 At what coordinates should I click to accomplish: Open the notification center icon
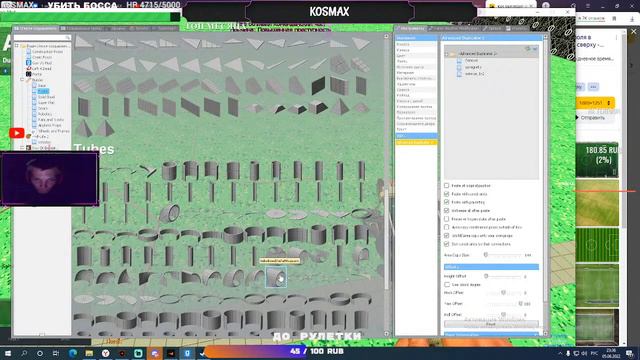(x=630, y=353)
